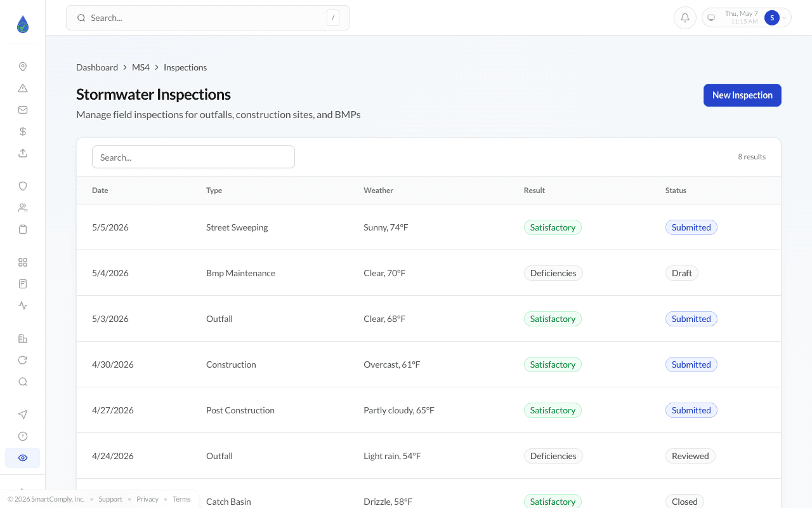
Task: Click the Draft status badge
Action: pyautogui.click(x=682, y=273)
